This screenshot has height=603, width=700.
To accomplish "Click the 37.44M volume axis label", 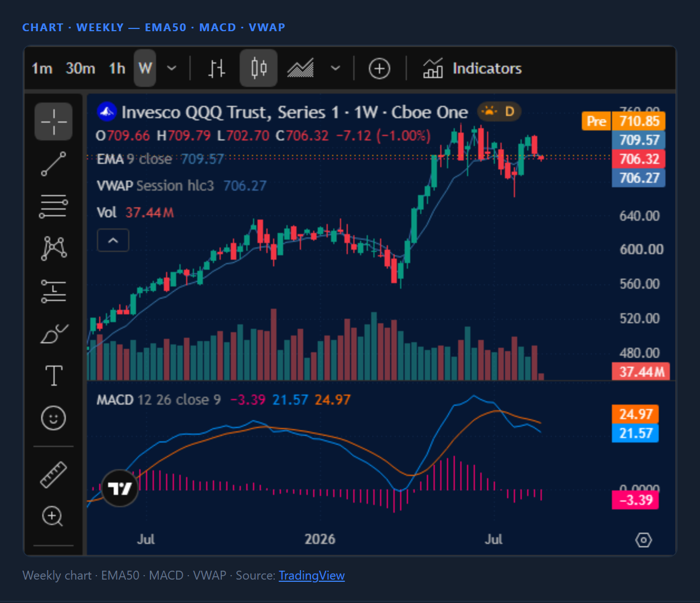I will click(x=641, y=372).
